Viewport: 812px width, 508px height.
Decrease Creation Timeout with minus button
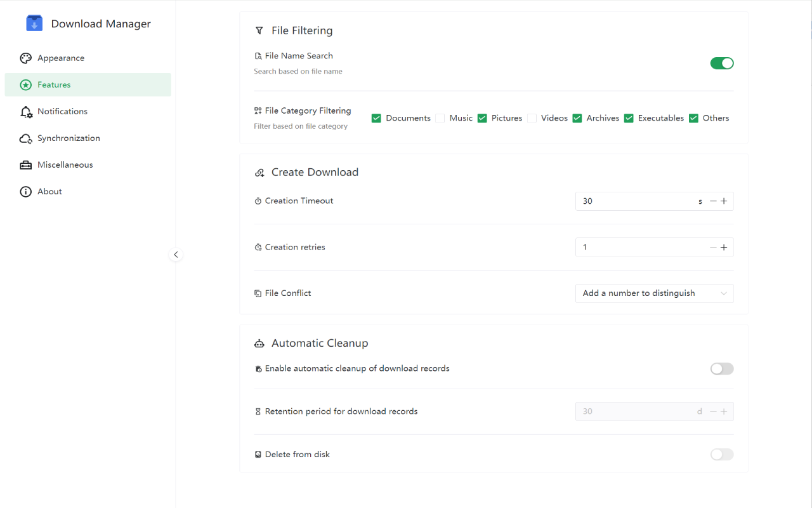click(x=713, y=201)
